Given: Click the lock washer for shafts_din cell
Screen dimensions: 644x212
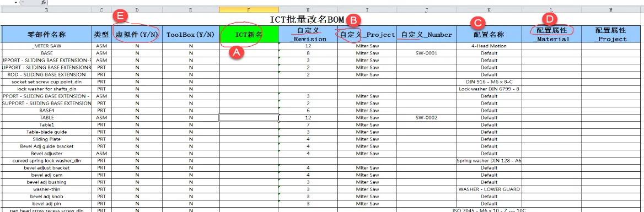Looking at the screenshot, I should [46, 89].
